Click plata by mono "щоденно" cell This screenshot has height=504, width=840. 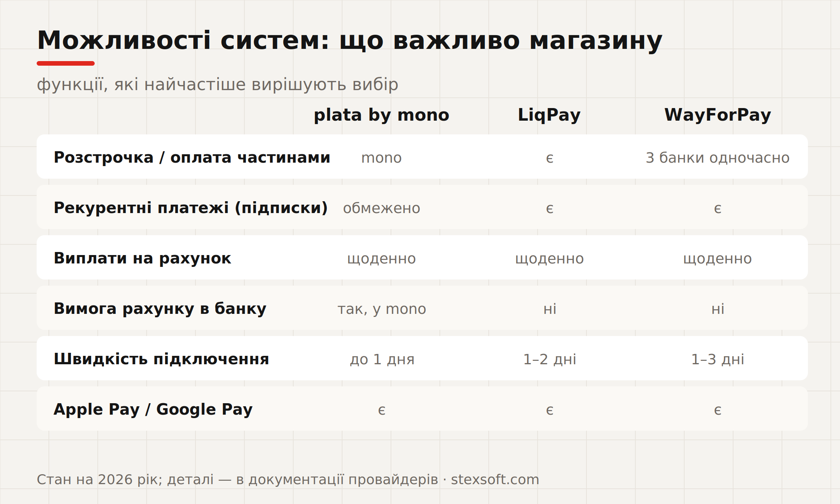tap(381, 259)
